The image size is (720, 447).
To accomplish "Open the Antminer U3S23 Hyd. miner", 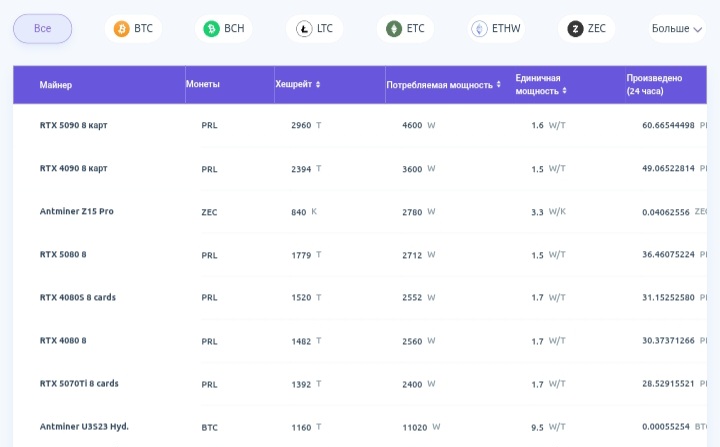I will [84, 426].
